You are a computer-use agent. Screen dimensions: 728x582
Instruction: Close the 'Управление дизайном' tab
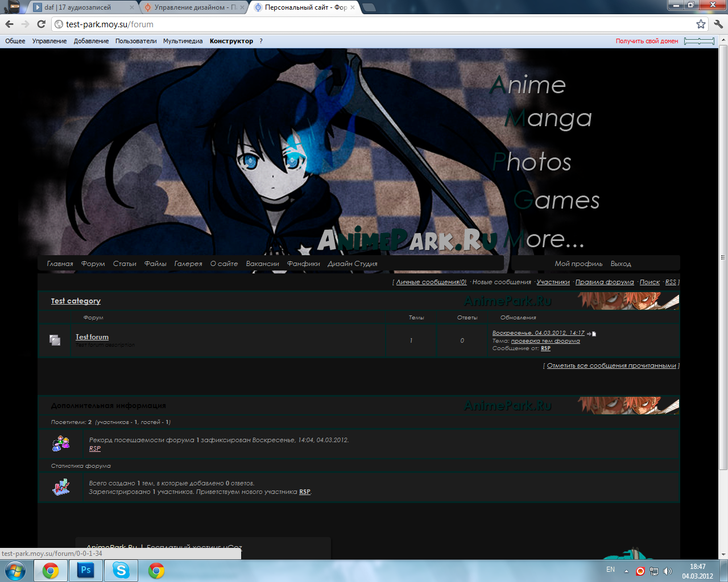pyautogui.click(x=242, y=7)
